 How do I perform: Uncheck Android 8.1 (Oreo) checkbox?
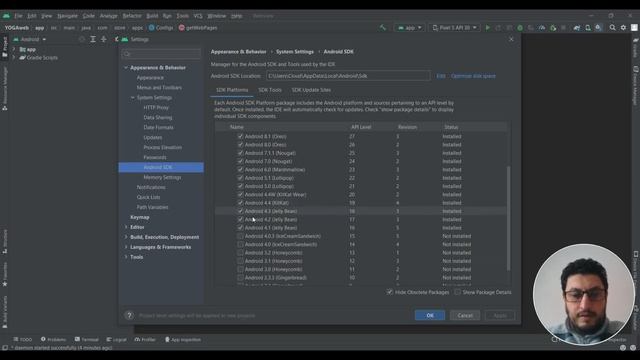(x=240, y=136)
